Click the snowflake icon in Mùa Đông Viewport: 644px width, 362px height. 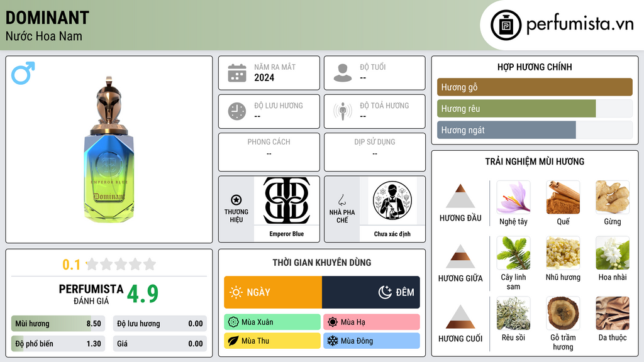(x=333, y=341)
